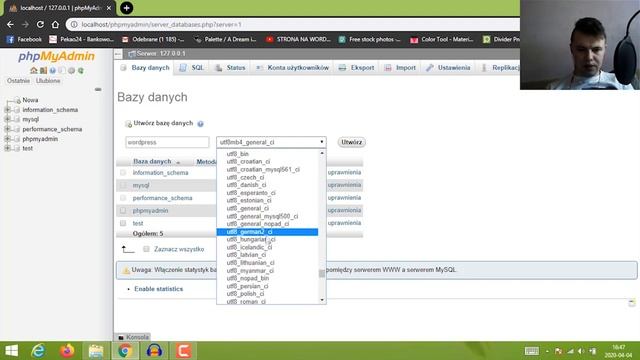640x360 pixels.
Task: Open the Status tab
Action: click(x=231, y=68)
